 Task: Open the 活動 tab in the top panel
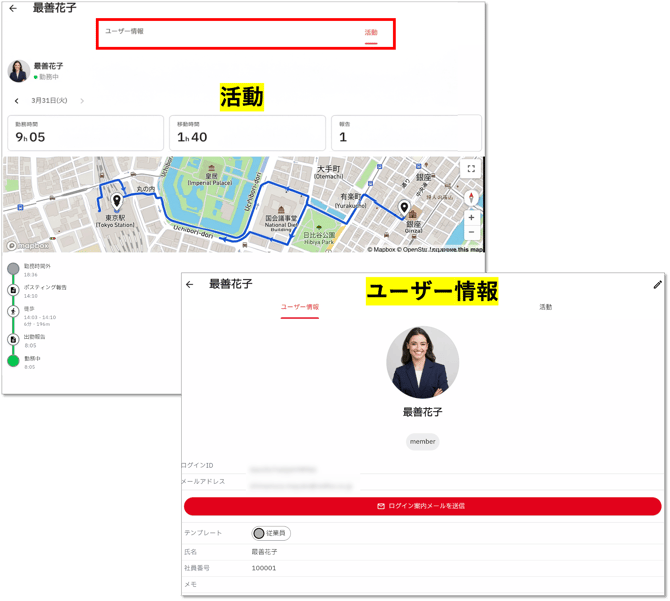pyautogui.click(x=371, y=33)
